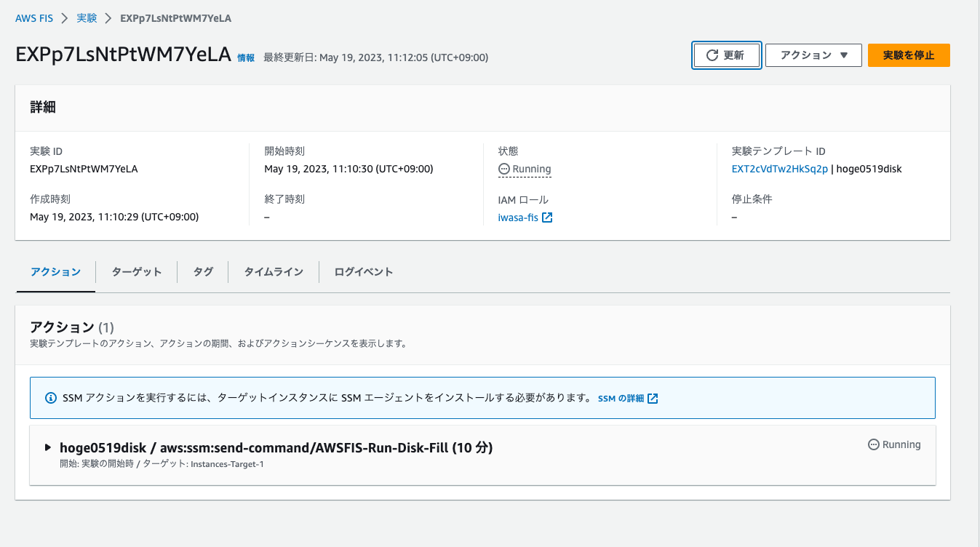The height and width of the screenshot is (547, 980).
Task: Click the 最終更新日 timestamp text
Action: [375, 57]
